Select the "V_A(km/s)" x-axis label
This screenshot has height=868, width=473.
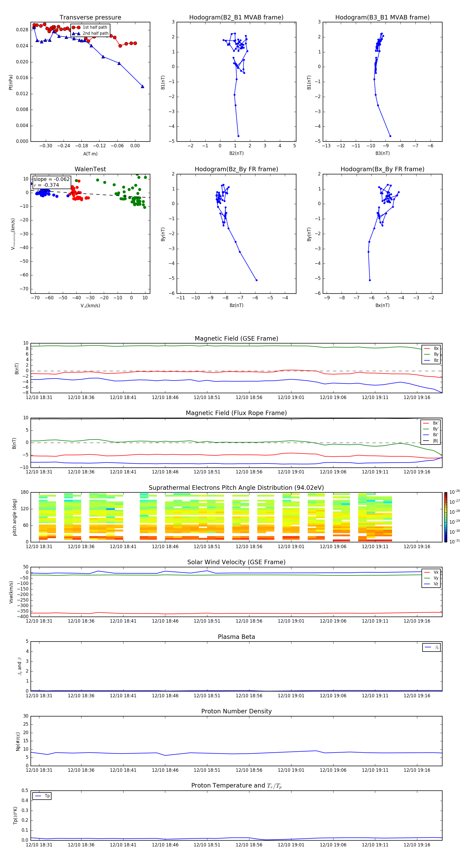tap(90, 306)
